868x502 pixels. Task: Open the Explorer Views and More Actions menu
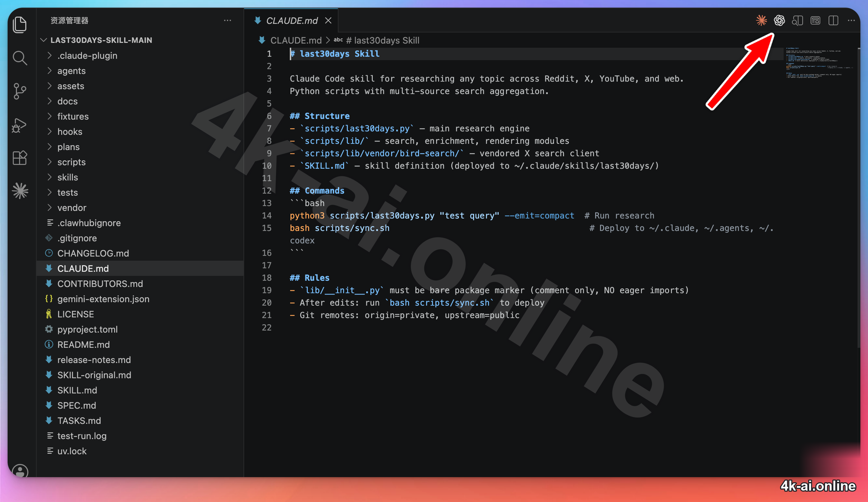click(227, 21)
